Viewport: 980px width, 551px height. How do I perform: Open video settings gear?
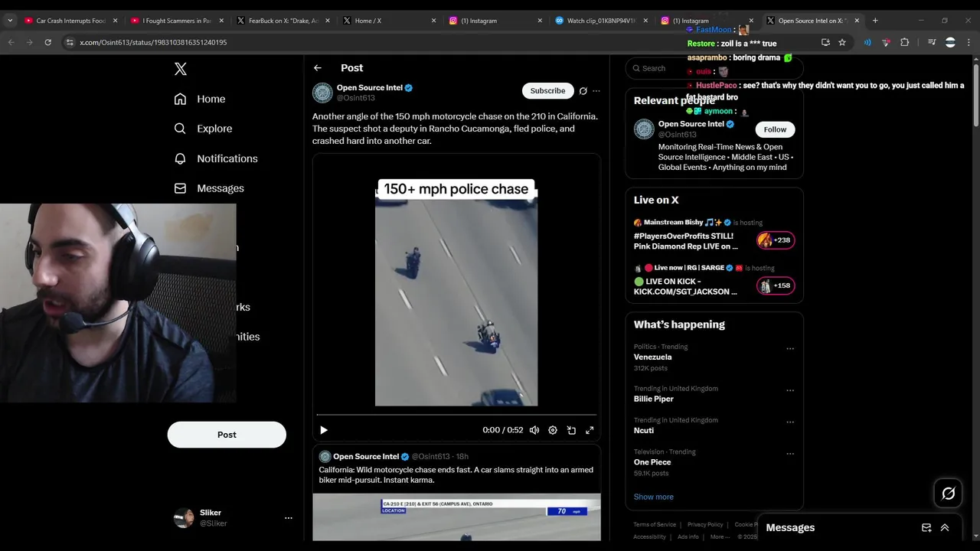pos(553,430)
